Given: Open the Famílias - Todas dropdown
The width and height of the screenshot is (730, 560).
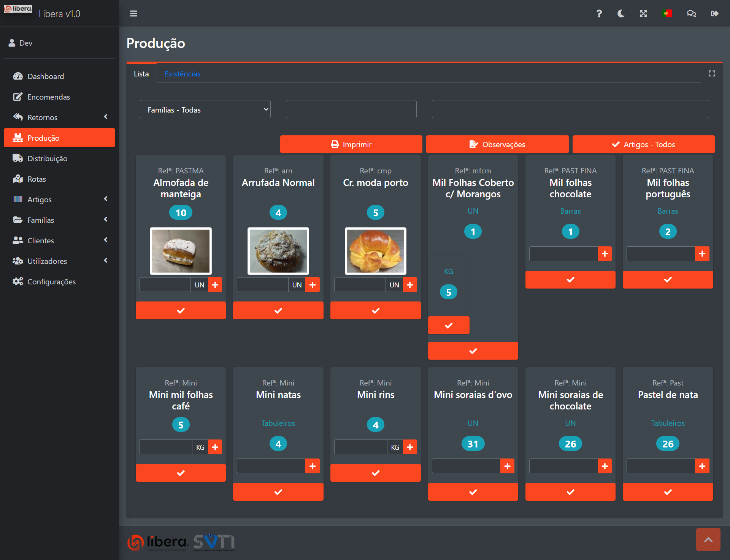Looking at the screenshot, I should tap(205, 109).
